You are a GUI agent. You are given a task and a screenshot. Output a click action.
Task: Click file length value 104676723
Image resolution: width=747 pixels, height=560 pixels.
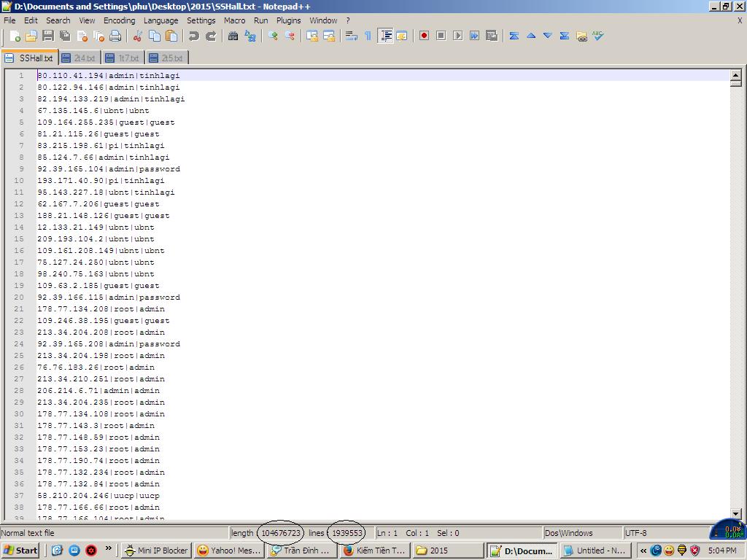281,533
